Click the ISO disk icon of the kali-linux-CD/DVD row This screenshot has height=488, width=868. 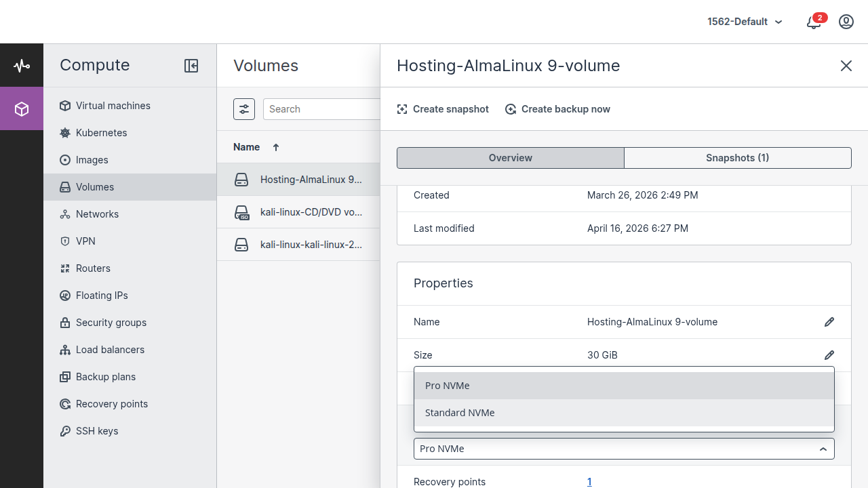(241, 212)
